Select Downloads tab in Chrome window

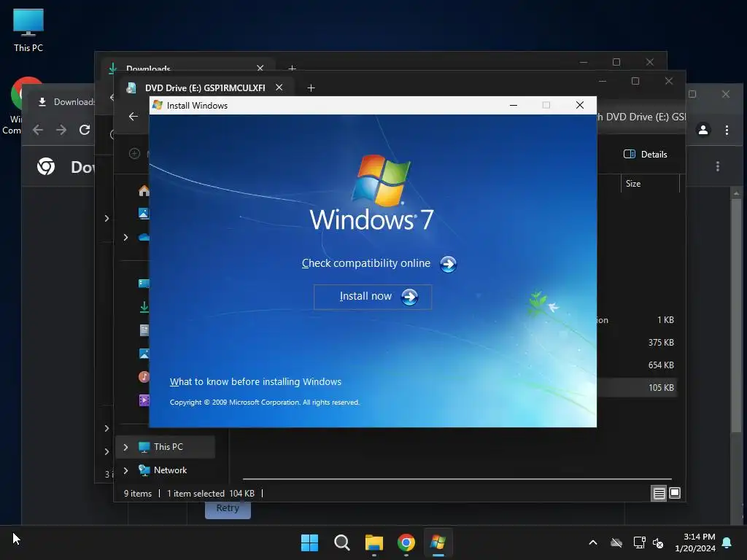click(66, 102)
